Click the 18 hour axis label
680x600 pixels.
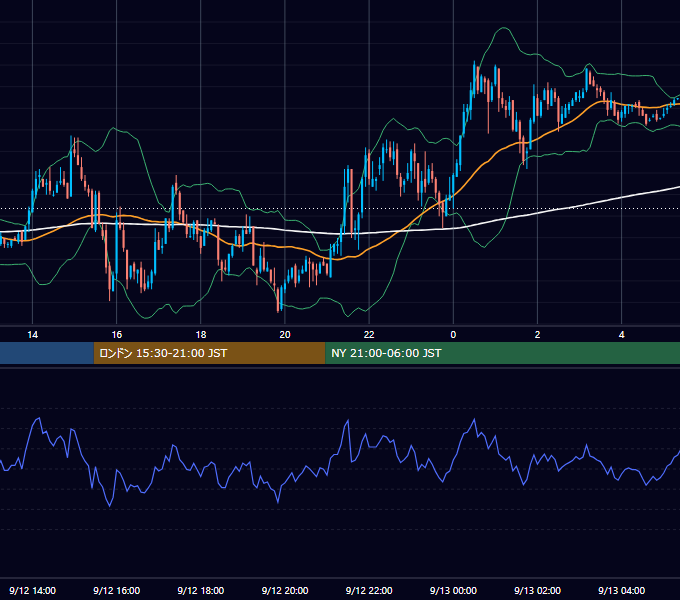tap(201, 335)
